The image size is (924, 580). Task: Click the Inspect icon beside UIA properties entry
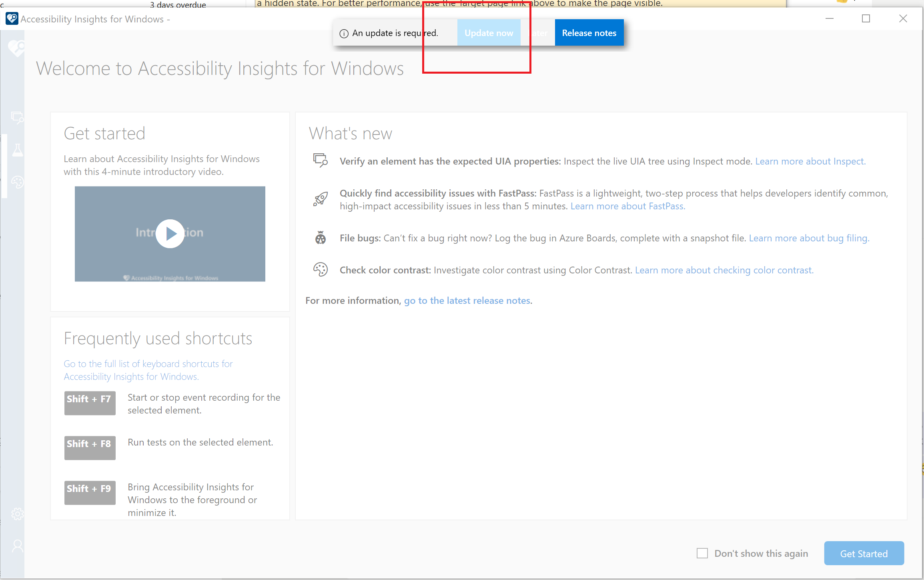(x=320, y=161)
